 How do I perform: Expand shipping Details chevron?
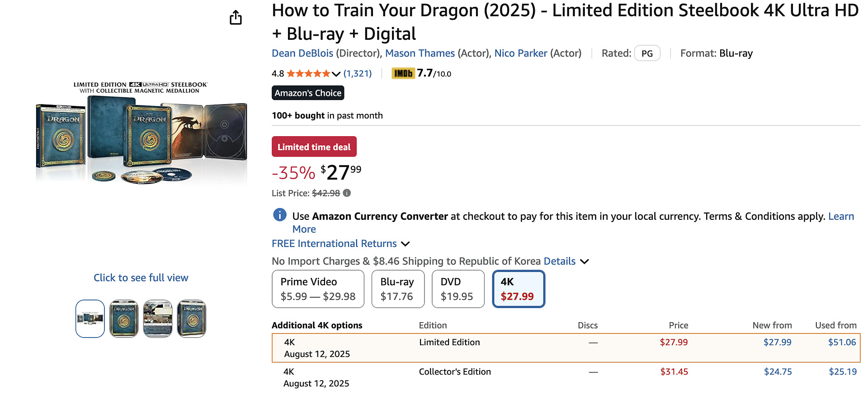click(585, 261)
